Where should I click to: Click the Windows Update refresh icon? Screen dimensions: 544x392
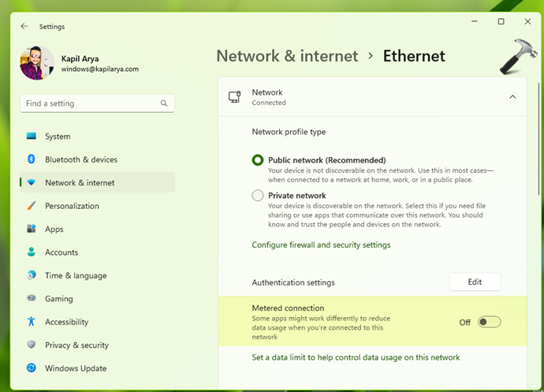(32, 368)
